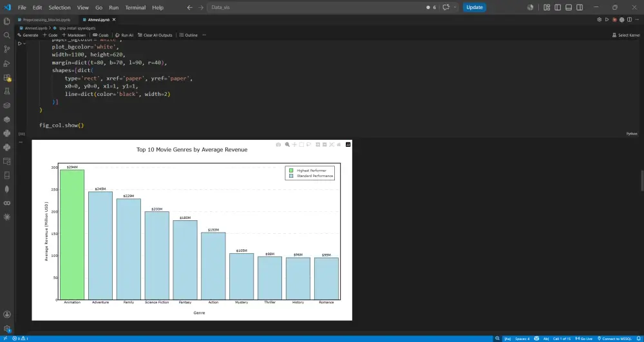Click the Generate button

pos(28,35)
